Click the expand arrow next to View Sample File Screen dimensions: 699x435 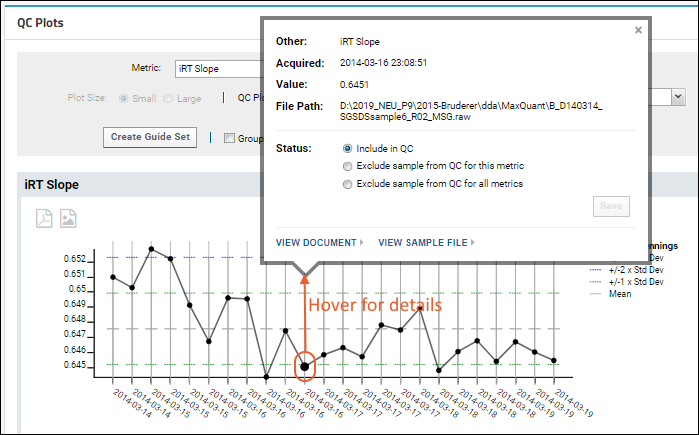(473, 242)
